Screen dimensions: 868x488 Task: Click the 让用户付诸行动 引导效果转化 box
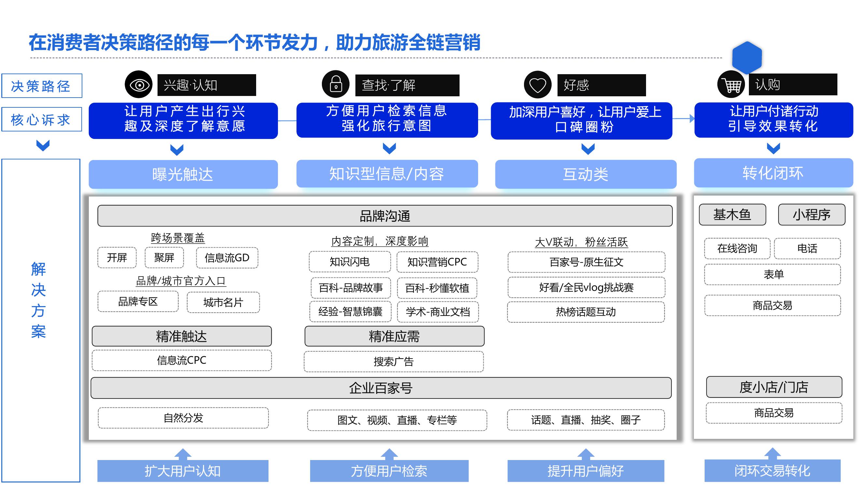[774, 120]
